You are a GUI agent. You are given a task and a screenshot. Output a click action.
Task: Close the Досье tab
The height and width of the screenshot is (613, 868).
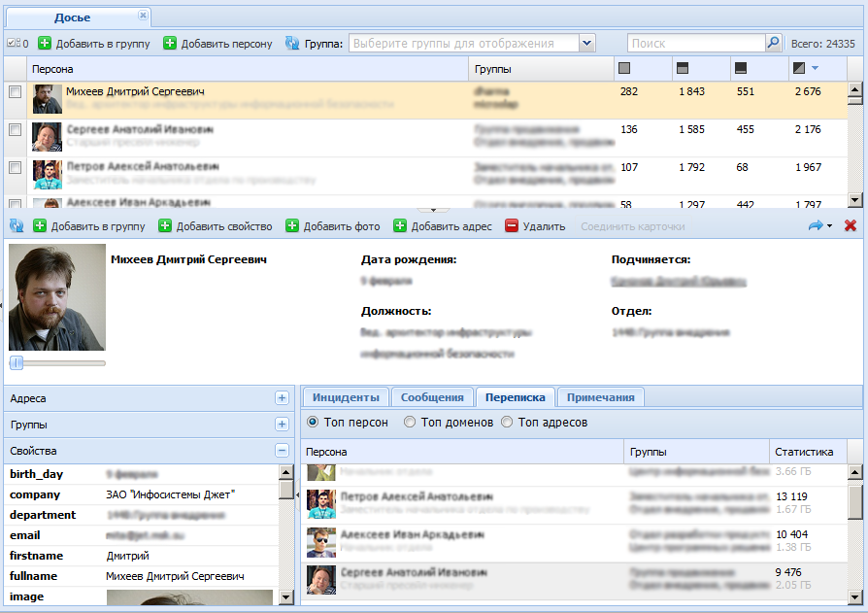coord(143,16)
